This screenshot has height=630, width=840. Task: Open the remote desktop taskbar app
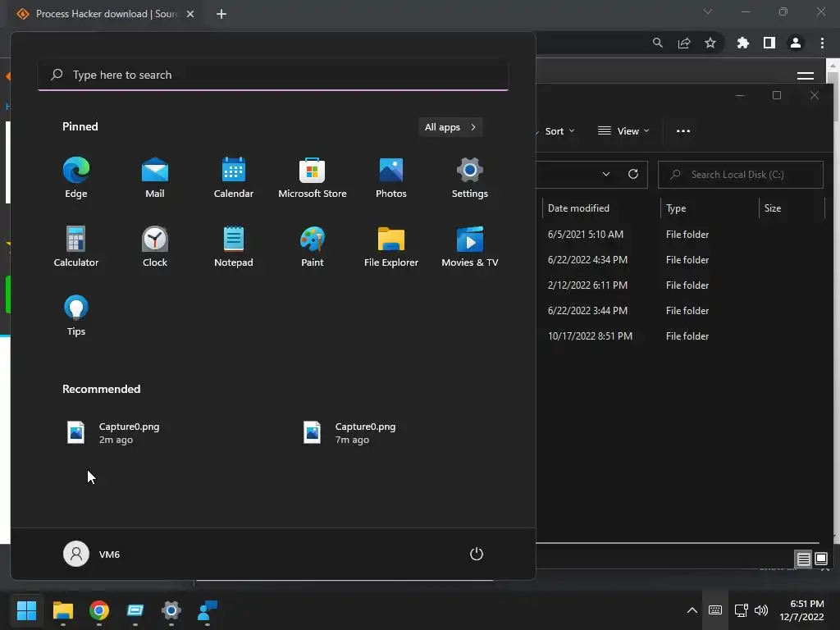135,610
